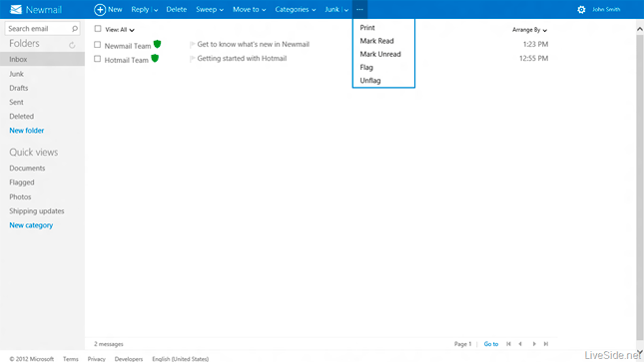644x362 pixels.
Task: Click green shield beside Hotmail Team
Action: coord(155,58)
